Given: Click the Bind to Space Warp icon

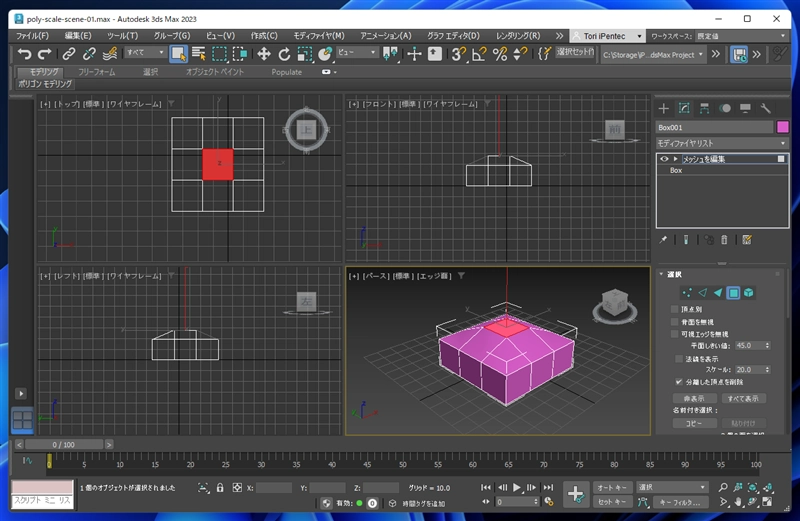Looking at the screenshot, I should pyautogui.click(x=110, y=54).
